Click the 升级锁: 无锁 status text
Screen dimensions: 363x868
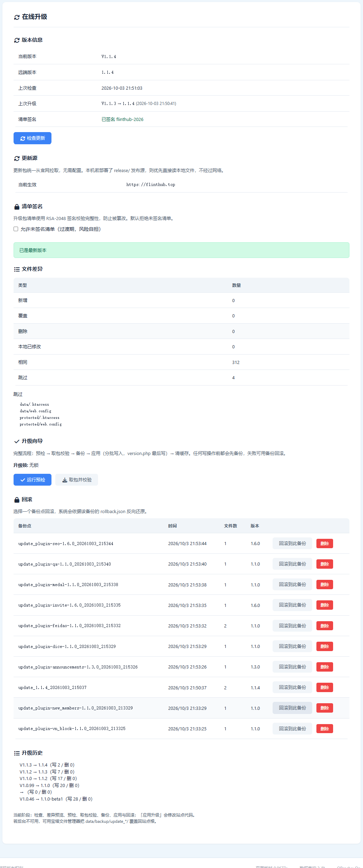tap(26, 465)
